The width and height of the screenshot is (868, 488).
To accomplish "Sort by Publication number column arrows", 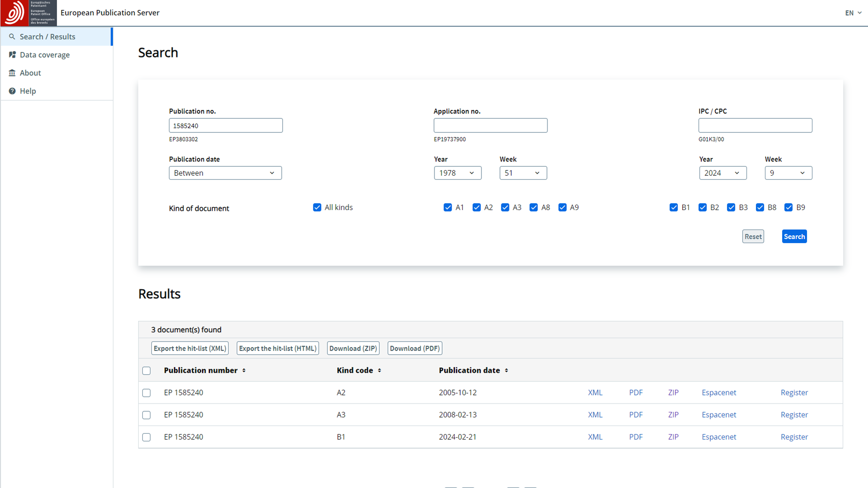I will [244, 370].
